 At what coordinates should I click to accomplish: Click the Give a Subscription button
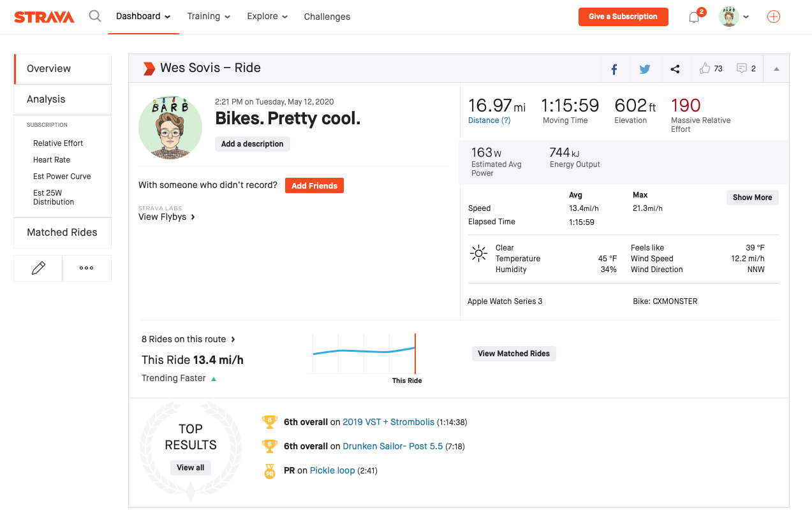pos(623,17)
